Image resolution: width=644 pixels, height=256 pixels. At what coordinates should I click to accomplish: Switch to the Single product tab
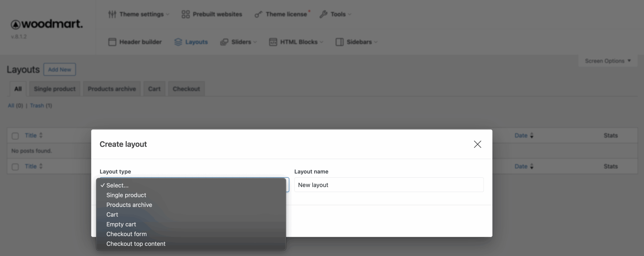pyautogui.click(x=55, y=89)
